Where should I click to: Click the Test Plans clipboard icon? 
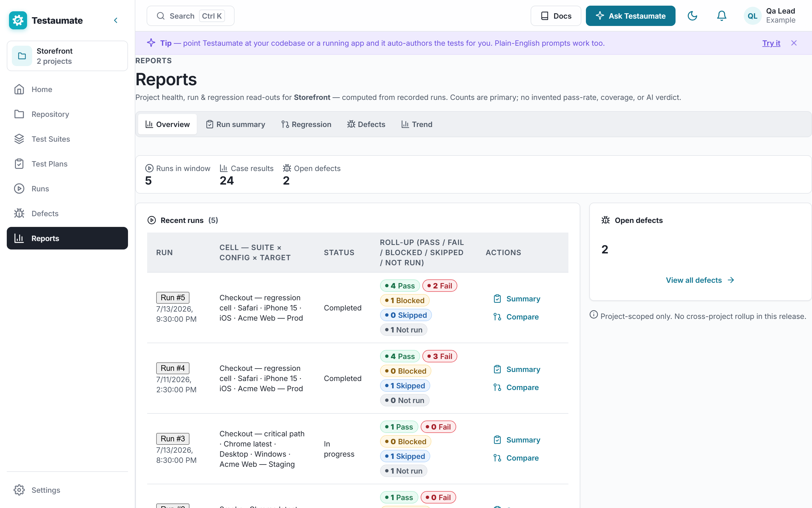point(19,164)
